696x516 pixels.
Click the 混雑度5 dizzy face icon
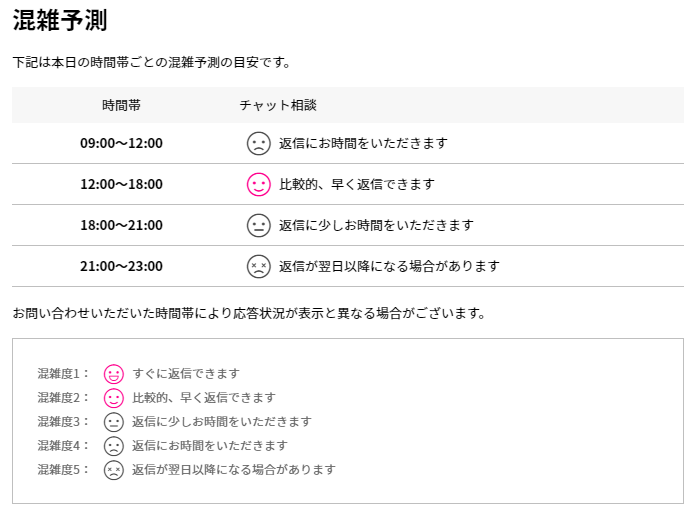tap(114, 470)
